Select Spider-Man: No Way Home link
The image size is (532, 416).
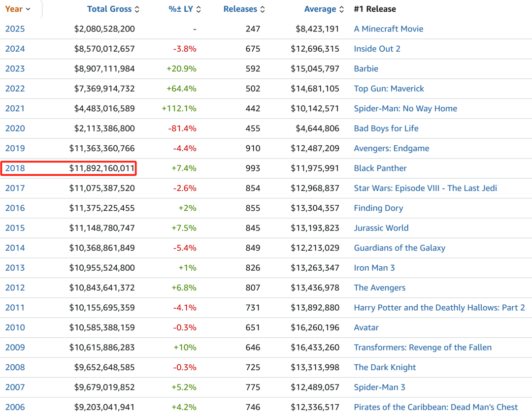[405, 109]
